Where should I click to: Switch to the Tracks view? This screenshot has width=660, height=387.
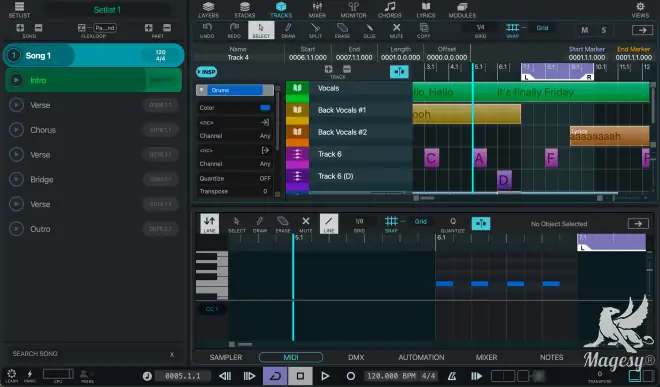pyautogui.click(x=281, y=10)
